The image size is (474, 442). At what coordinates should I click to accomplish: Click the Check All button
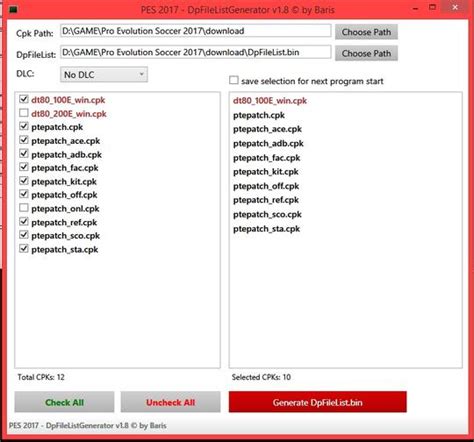[x=64, y=402]
